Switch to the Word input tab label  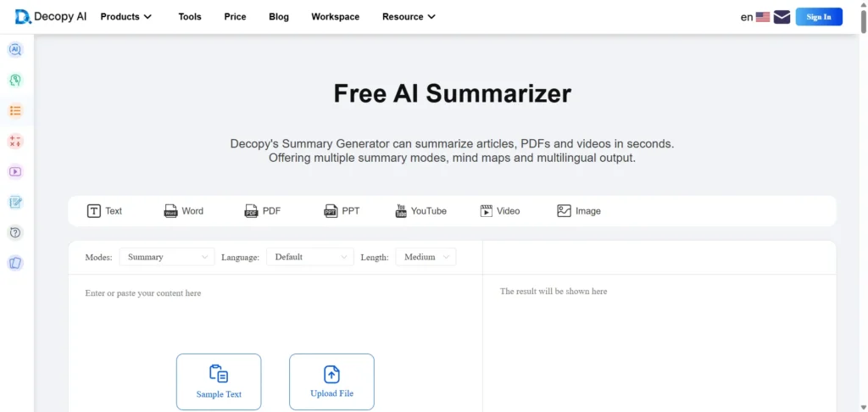click(x=192, y=211)
